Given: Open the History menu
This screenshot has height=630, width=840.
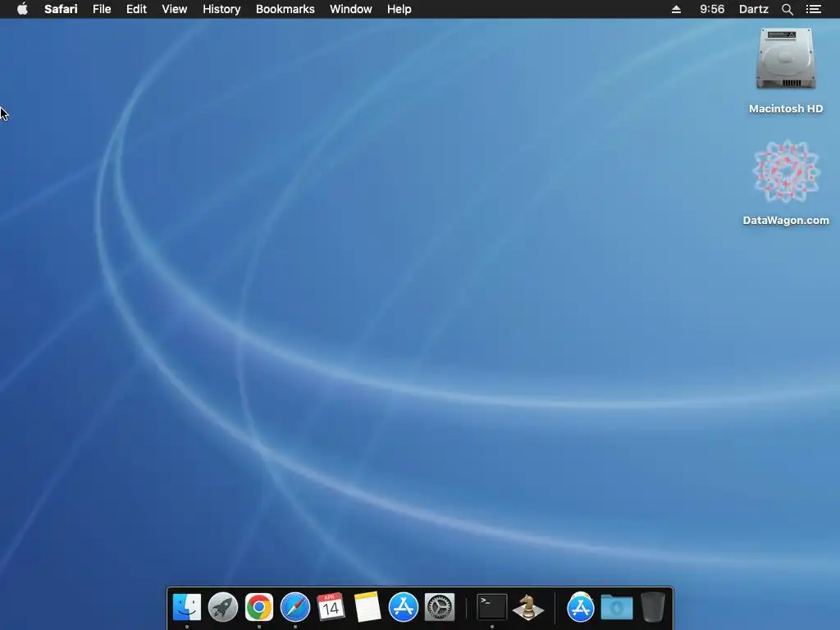Looking at the screenshot, I should (x=221, y=9).
